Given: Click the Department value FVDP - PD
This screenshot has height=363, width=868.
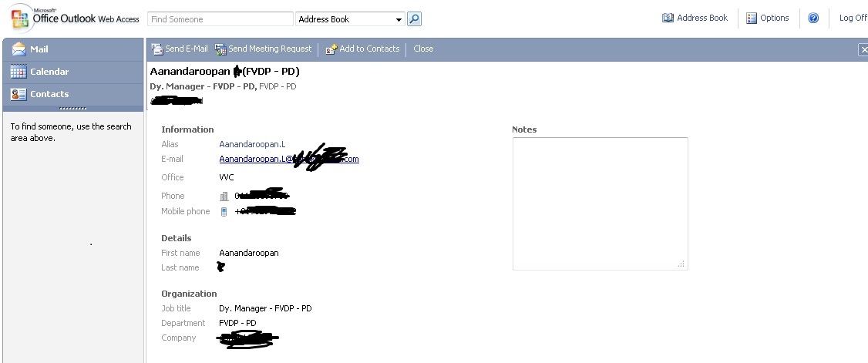Looking at the screenshot, I should (237, 323).
